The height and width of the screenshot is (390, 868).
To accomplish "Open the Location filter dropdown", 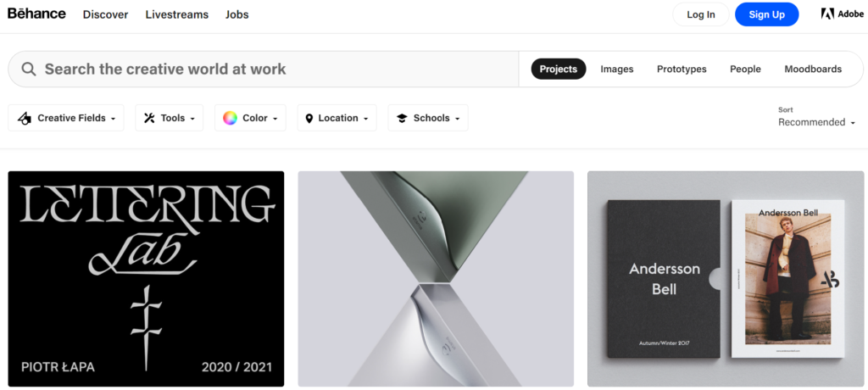I will (337, 118).
